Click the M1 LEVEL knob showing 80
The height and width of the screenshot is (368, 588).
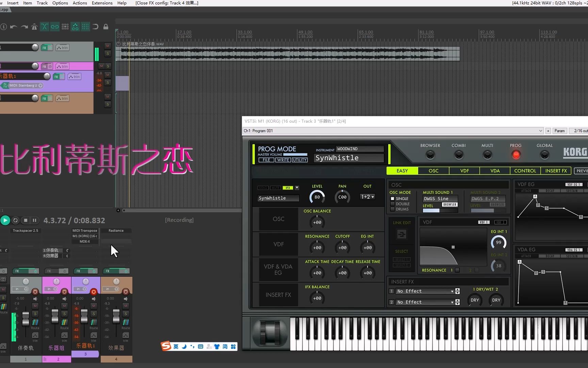click(x=317, y=197)
